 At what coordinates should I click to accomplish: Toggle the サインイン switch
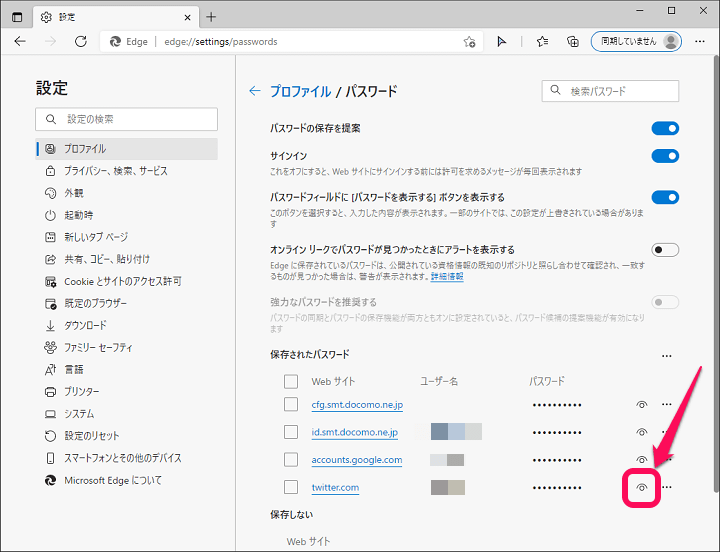[665, 156]
